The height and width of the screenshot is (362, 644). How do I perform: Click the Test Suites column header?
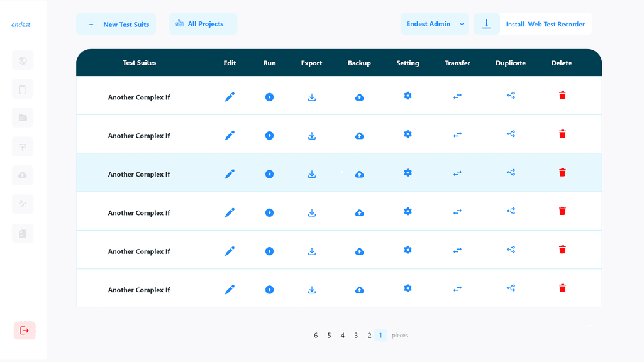139,63
